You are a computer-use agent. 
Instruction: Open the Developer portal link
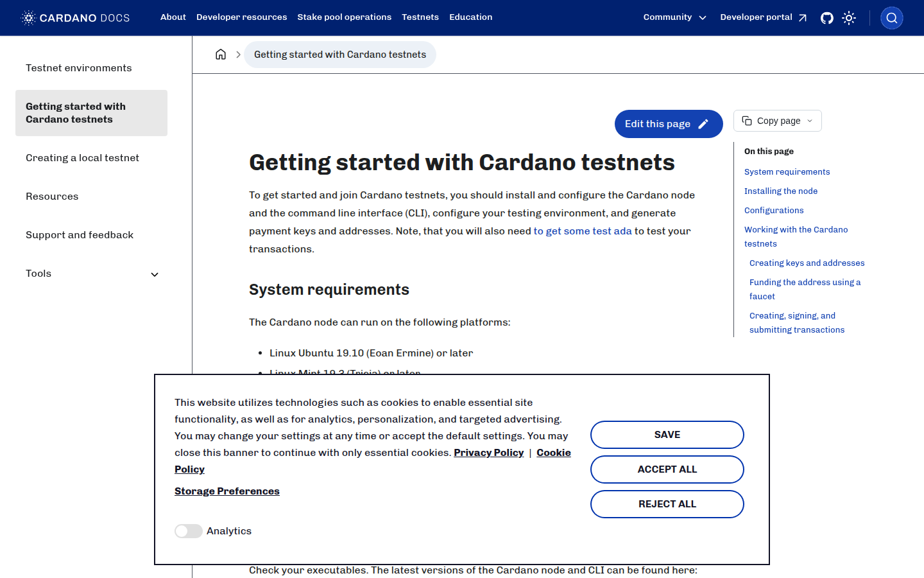click(x=764, y=17)
